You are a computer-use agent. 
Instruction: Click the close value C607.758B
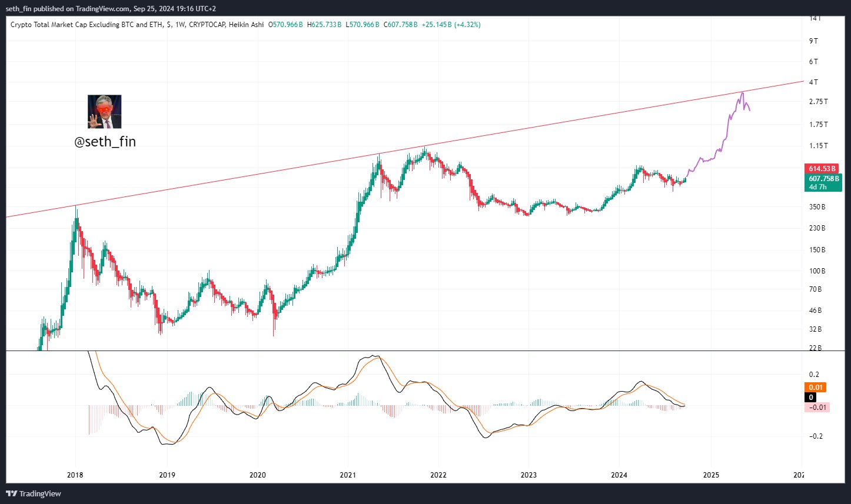coord(400,25)
